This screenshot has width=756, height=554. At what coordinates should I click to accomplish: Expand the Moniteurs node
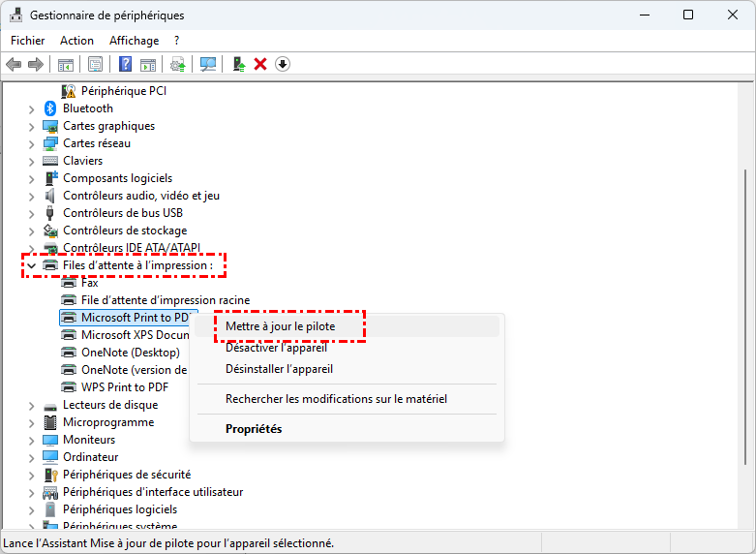coord(31,441)
